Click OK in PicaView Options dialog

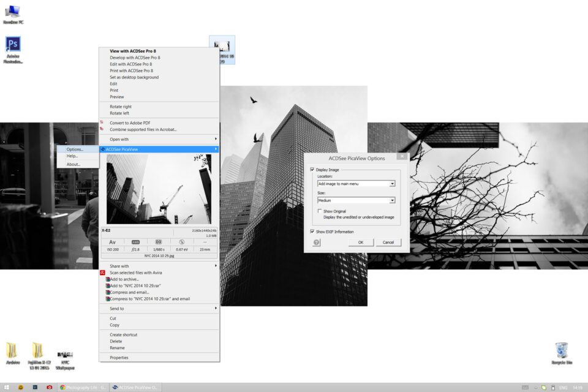pos(361,243)
